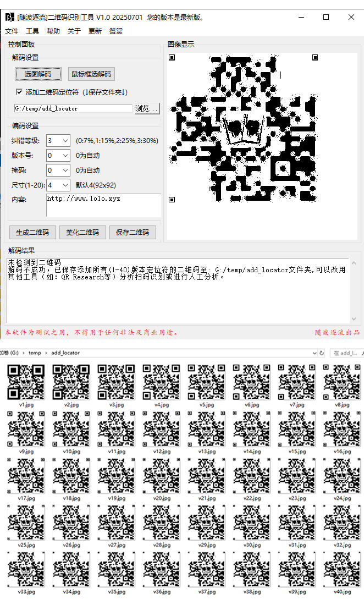
Task: Click the file name label v38.jpg
Action: tap(252, 591)
